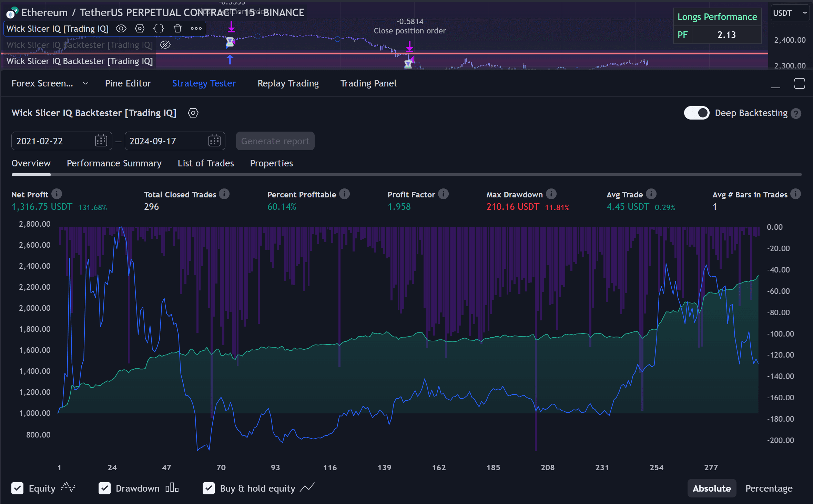
Task: Open settings of Wick Slicer IQ indicator
Action: [140, 29]
